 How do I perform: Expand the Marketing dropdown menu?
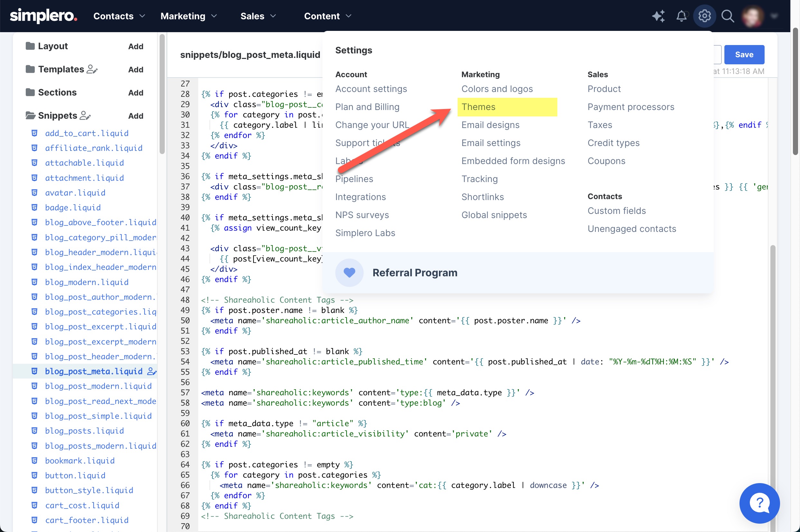click(x=188, y=16)
